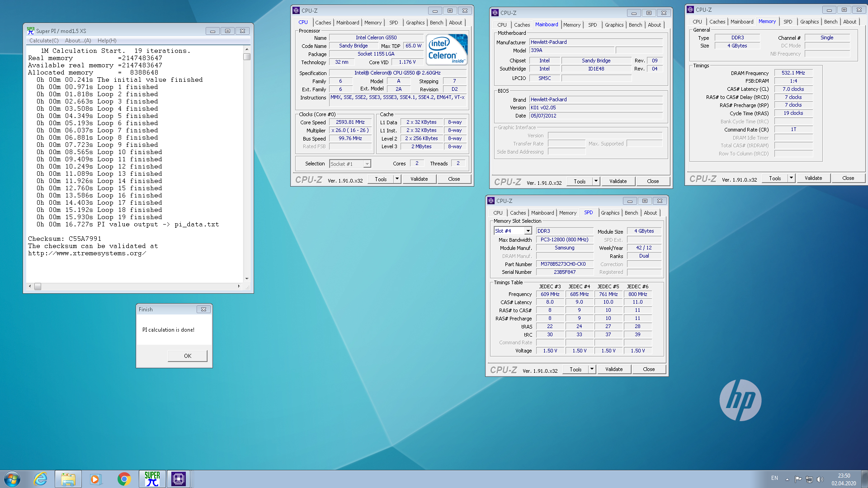868x488 pixels.
Task: Open network tray icon
Action: (x=809, y=479)
